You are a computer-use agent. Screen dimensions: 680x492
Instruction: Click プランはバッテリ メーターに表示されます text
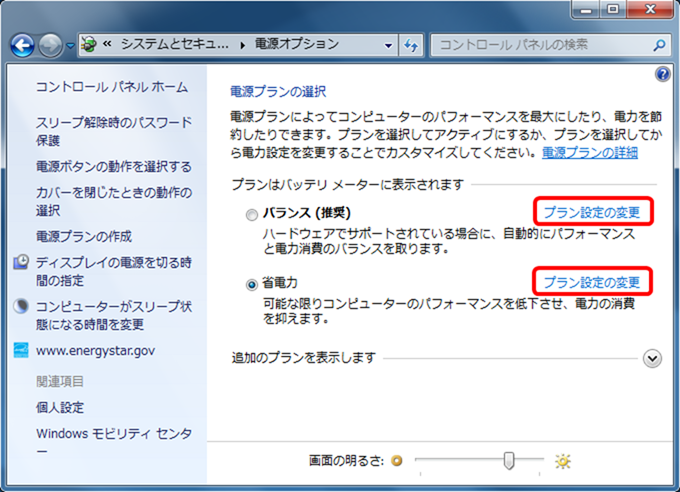(x=348, y=185)
